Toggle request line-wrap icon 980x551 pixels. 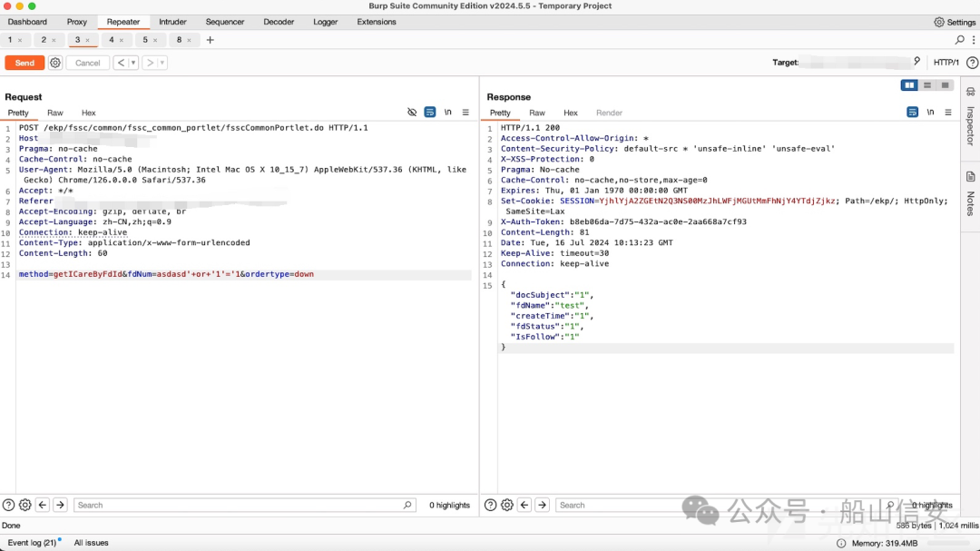(x=430, y=113)
